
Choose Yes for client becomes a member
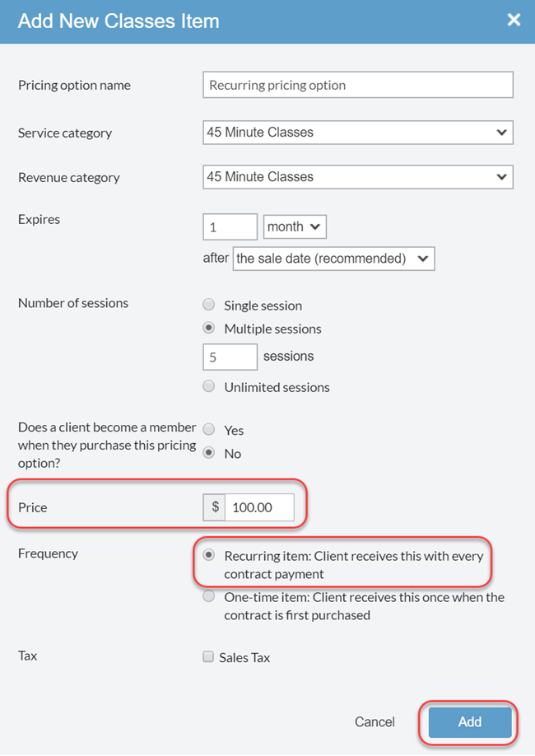coord(208,429)
